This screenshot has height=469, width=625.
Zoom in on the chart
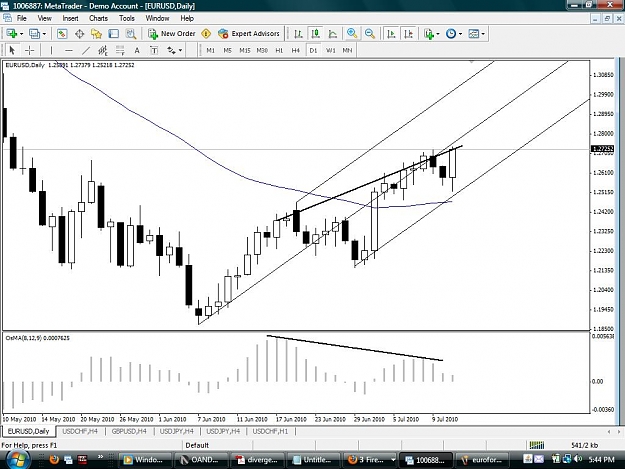point(352,34)
